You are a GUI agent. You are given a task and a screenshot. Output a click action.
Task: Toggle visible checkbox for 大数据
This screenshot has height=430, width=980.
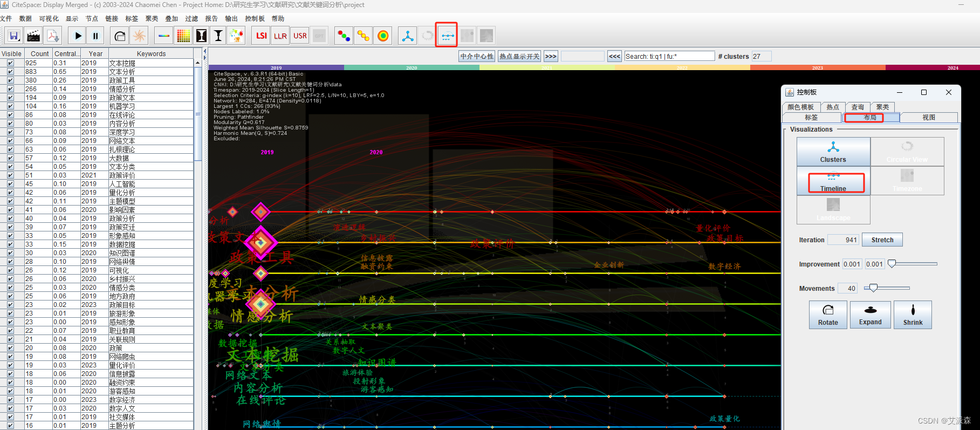click(10, 158)
